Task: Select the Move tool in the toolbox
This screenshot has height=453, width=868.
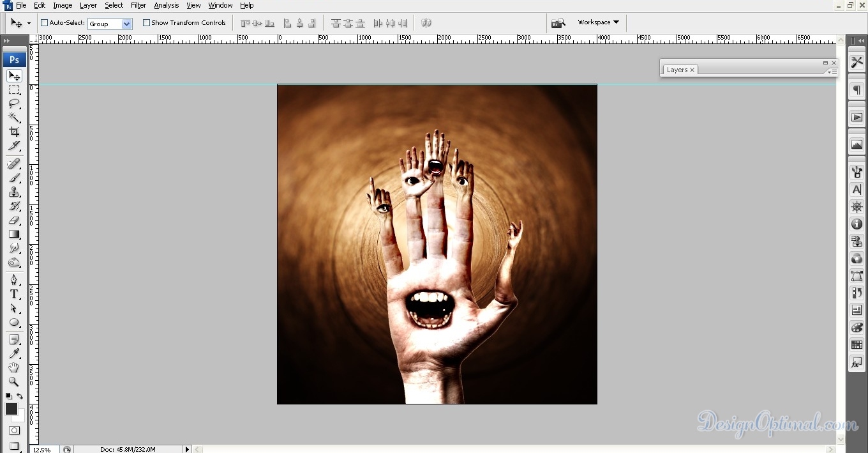Action: (x=14, y=76)
